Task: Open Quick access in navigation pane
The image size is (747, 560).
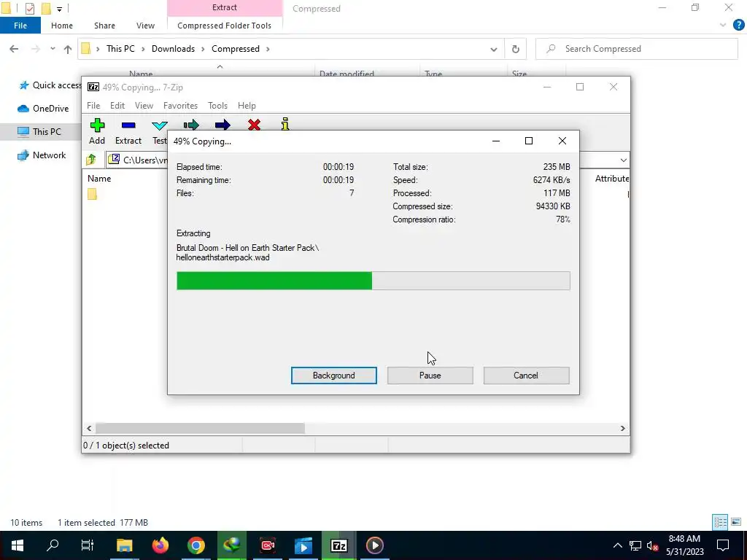Action: click(x=50, y=85)
